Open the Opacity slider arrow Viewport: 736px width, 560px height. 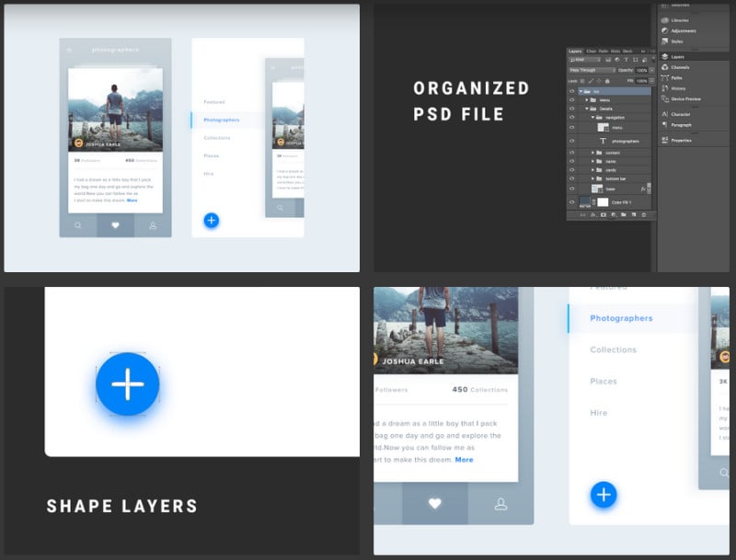651,71
